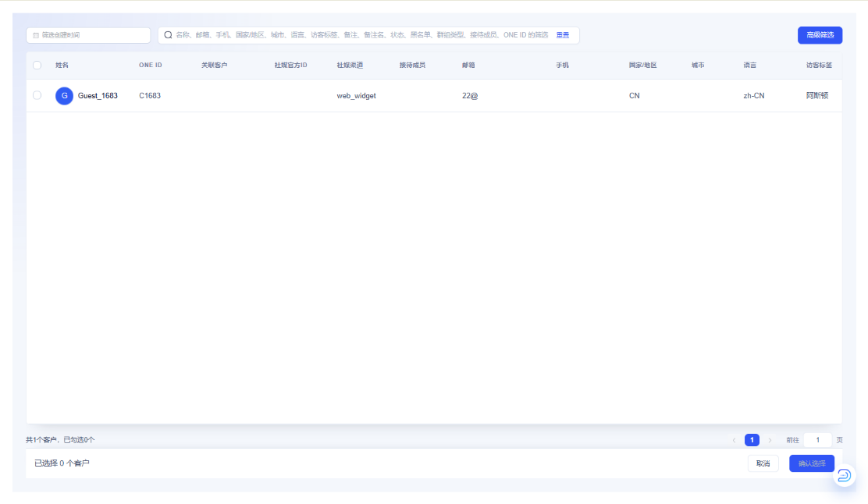Click the email cell showing 22@
Viewport: 868px width, 504px height.
click(470, 96)
